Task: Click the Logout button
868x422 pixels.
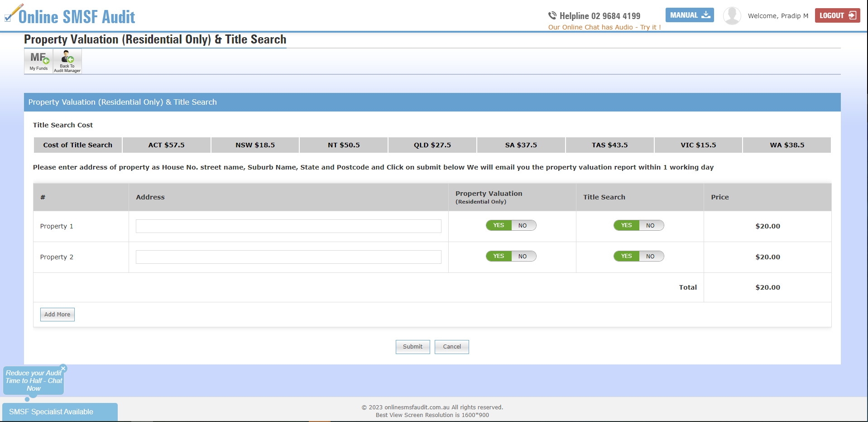Action: tap(837, 15)
